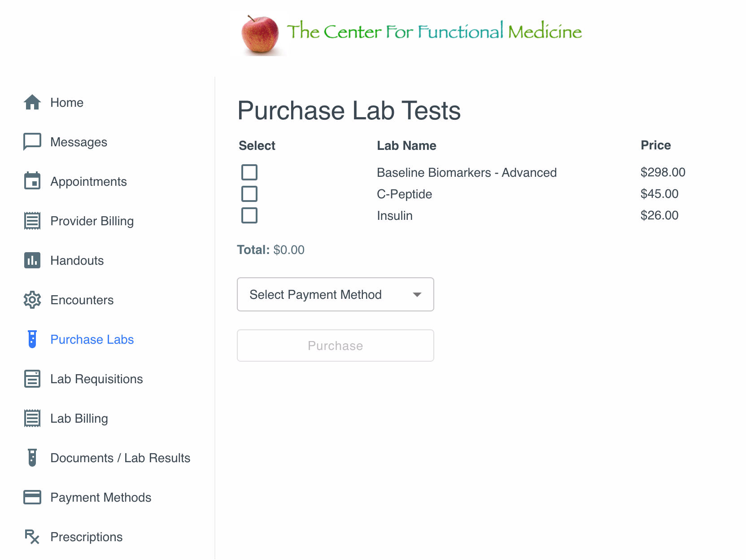Image resolution: width=746 pixels, height=560 pixels.
Task: Check the Baseline Biomarkers - Advanced checkbox
Action: 249,172
